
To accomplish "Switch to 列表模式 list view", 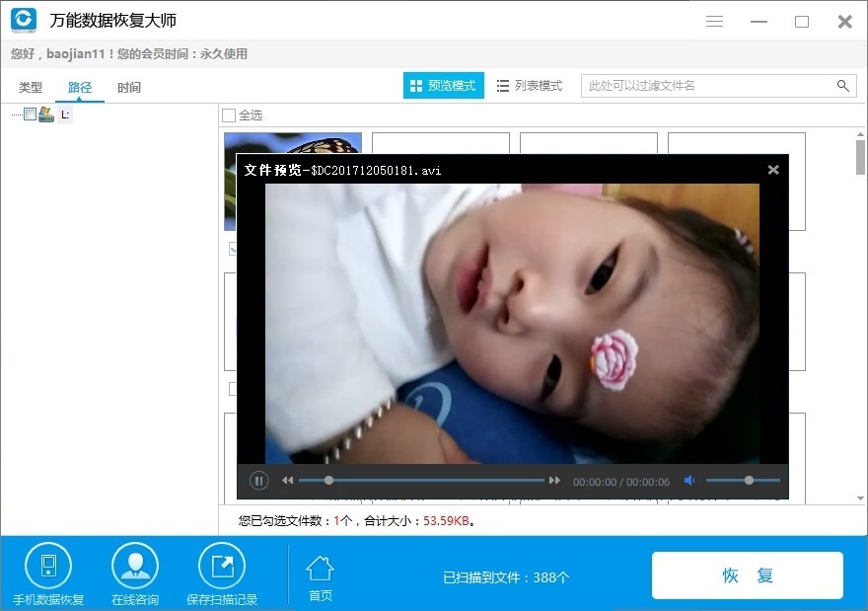I will [530, 86].
